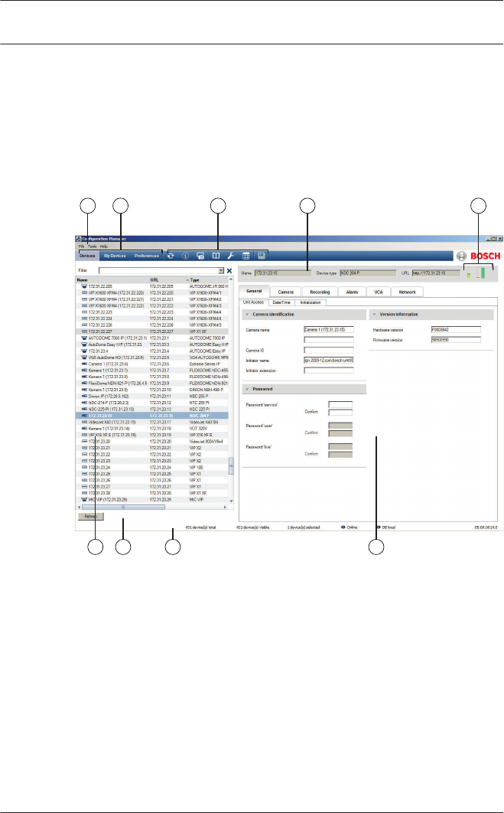Select device row Dinion IP (172.26.5.162)
Screen dimensions: 504x813
tap(152, 396)
